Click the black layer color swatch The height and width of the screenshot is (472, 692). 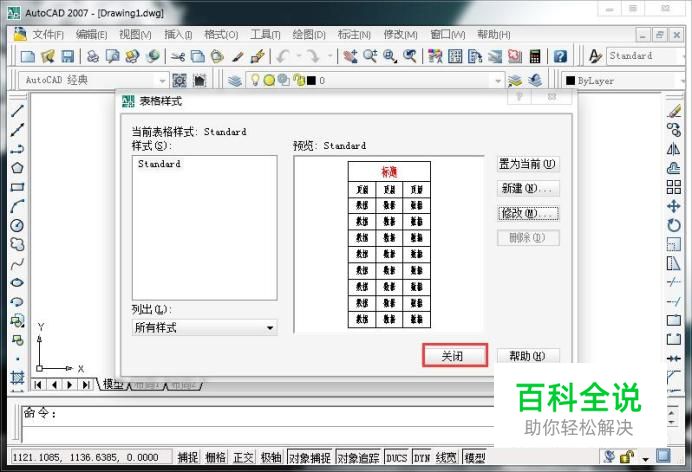(x=312, y=81)
